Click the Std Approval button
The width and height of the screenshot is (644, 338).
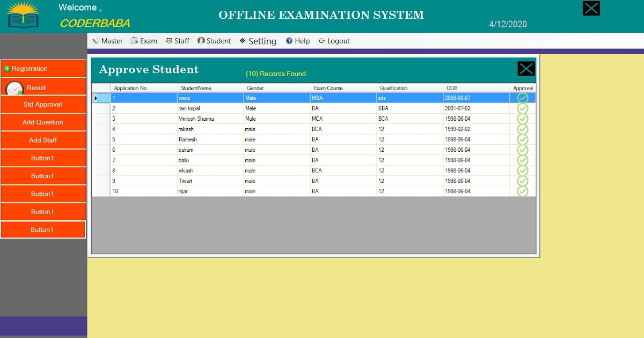pyautogui.click(x=43, y=104)
